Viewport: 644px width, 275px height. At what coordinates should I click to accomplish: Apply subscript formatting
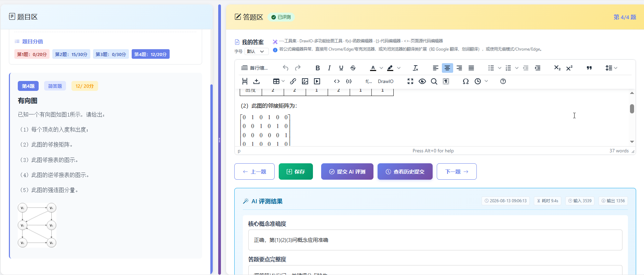click(557, 68)
